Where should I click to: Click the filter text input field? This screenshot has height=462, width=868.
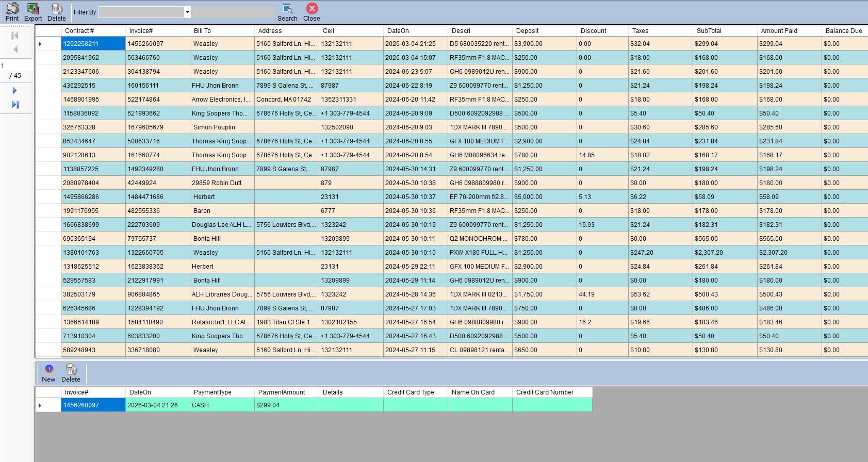(x=233, y=12)
